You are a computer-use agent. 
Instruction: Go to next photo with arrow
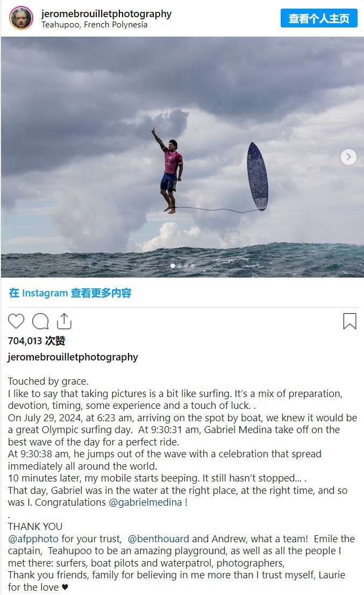348,157
